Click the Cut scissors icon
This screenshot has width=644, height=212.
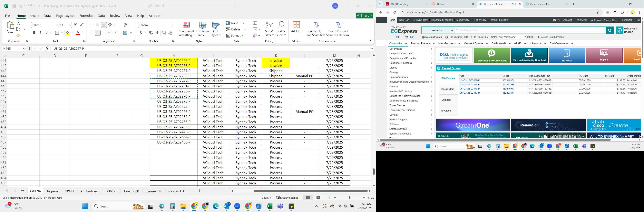coord(18,23)
